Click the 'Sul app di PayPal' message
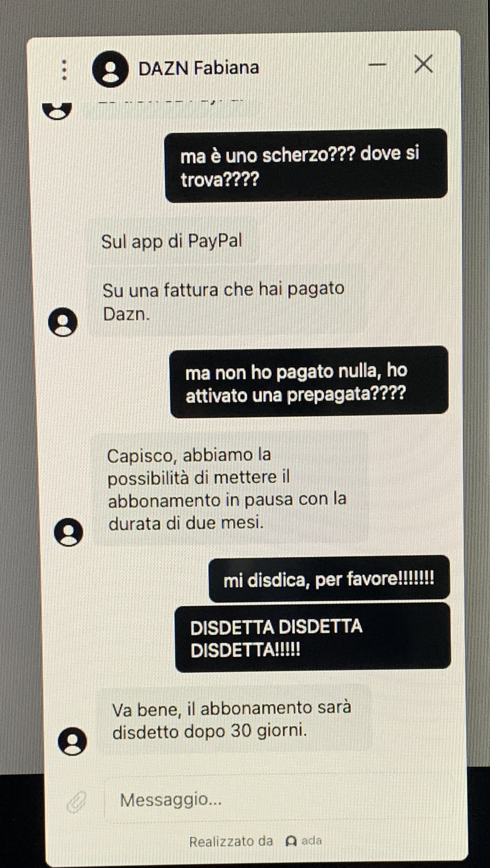Viewport: 490px width, 868px height. click(172, 241)
